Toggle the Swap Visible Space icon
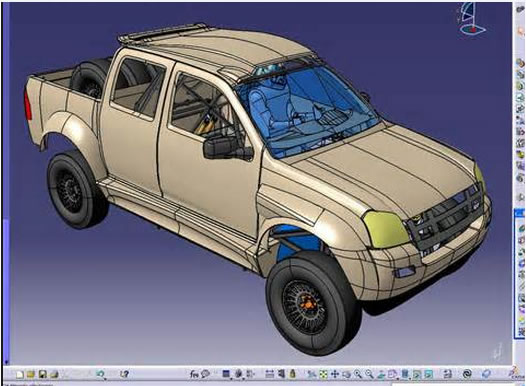Screen dimensions: 526x386 (x=428, y=374)
